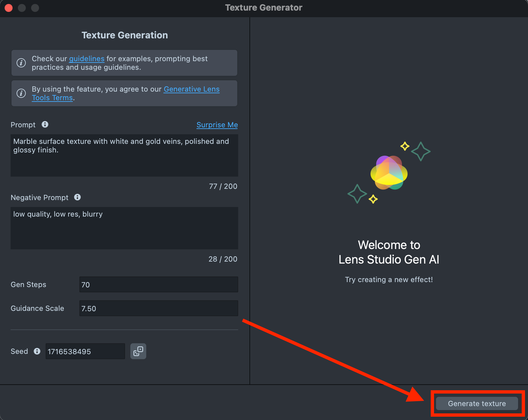Click the Surprise Me link

tap(217, 125)
